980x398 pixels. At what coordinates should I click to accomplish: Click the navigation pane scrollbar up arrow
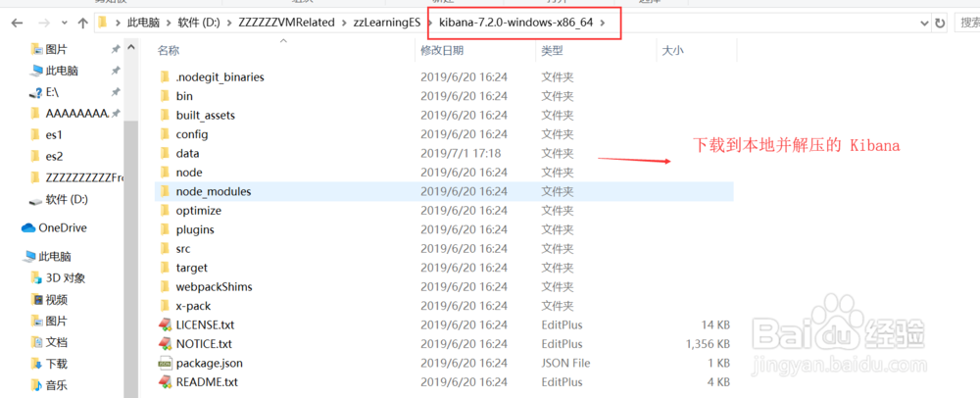131,47
